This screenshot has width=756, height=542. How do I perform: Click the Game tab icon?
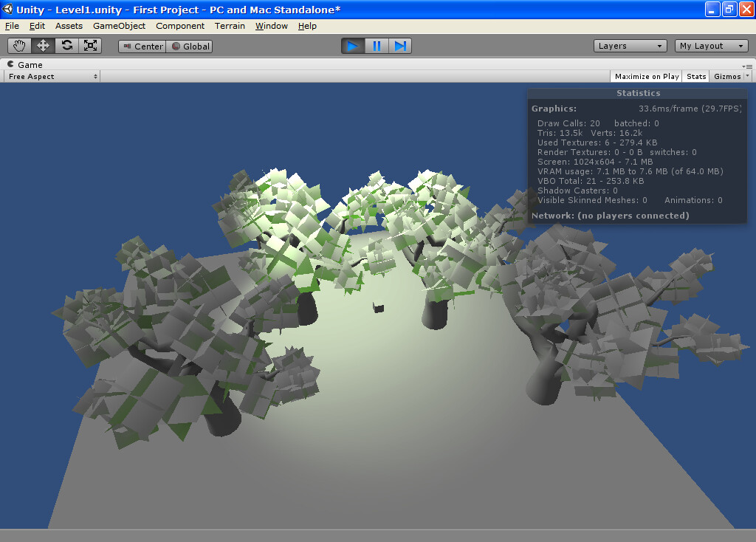click(x=9, y=64)
